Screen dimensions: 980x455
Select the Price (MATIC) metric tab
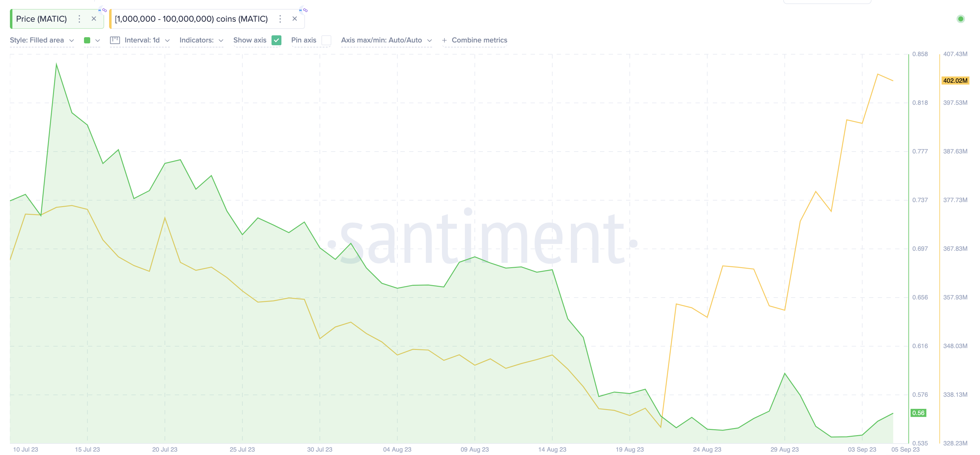pyautogui.click(x=42, y=19)
